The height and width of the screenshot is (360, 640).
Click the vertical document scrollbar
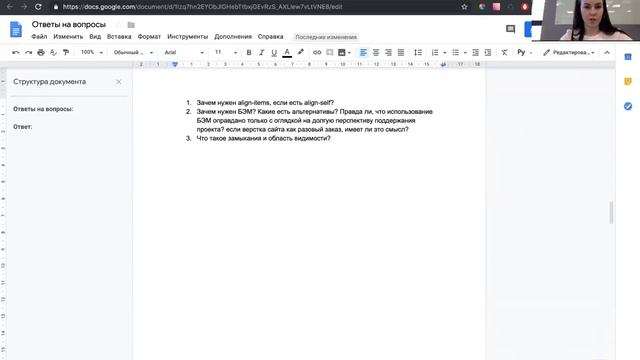tap(611, 212)
